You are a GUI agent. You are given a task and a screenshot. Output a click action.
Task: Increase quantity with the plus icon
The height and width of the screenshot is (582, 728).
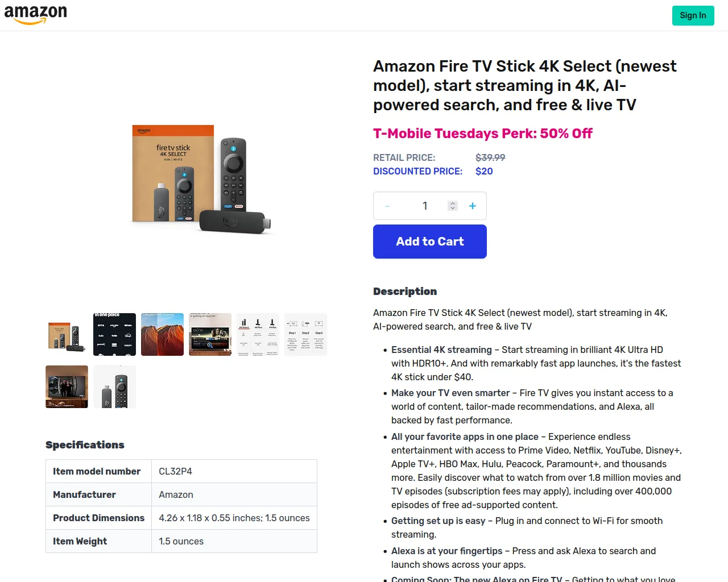473,206
